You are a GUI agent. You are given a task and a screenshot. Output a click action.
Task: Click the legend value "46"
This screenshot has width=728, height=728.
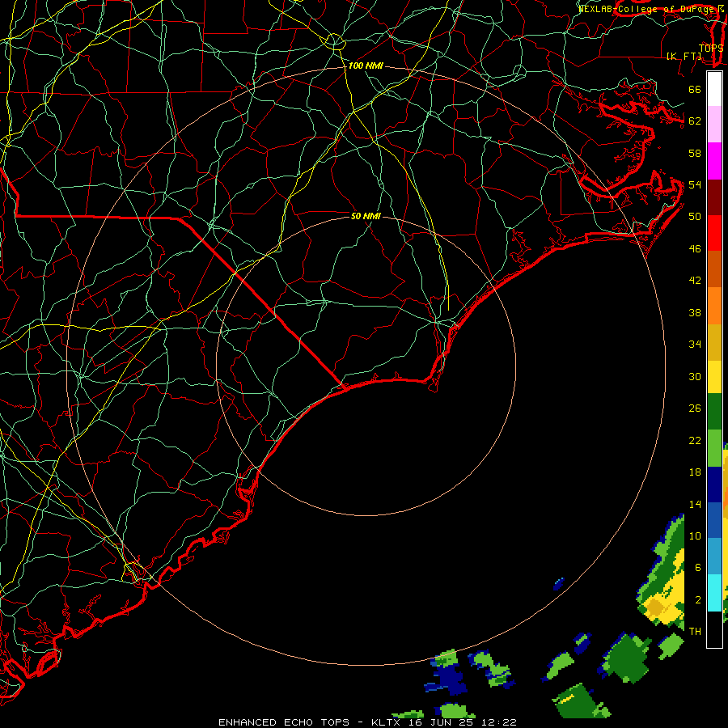click(x=695, y=248)
